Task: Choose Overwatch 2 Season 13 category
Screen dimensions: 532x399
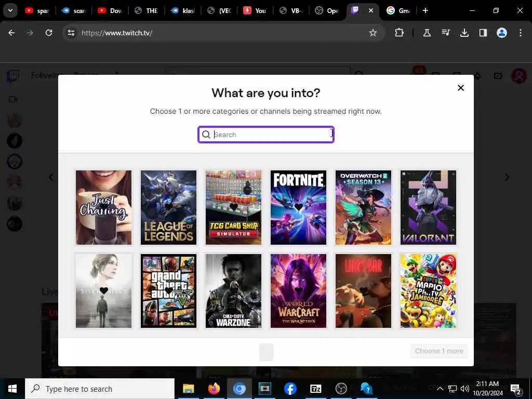Action: 363,207
